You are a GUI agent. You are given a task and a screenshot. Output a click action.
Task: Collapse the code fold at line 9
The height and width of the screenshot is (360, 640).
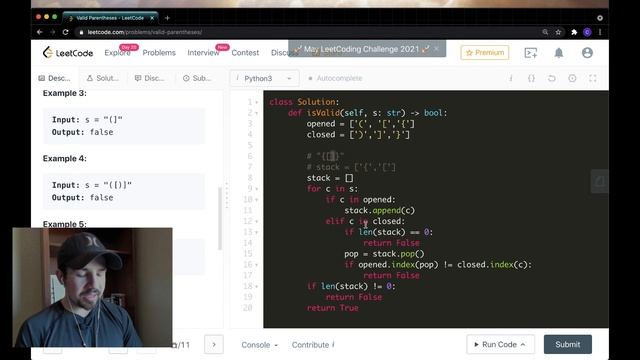click(257, 189)
